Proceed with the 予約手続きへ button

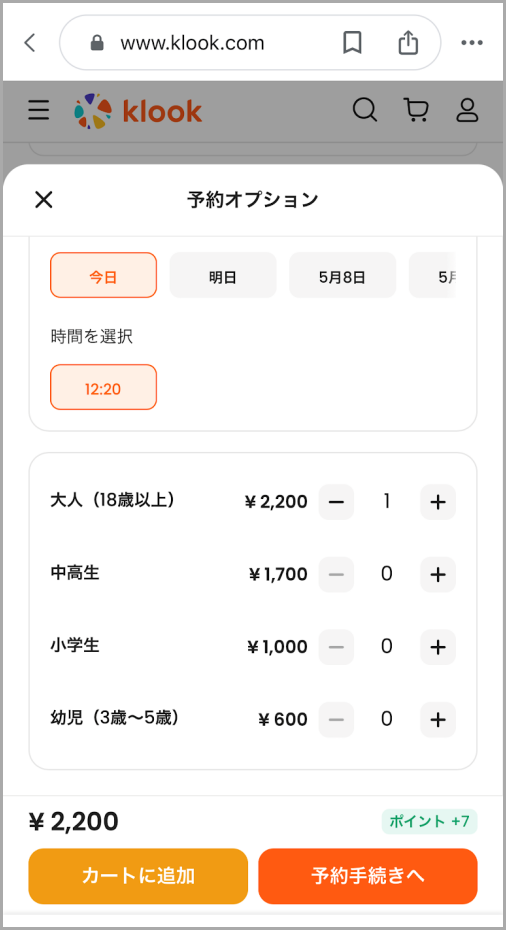368,876
